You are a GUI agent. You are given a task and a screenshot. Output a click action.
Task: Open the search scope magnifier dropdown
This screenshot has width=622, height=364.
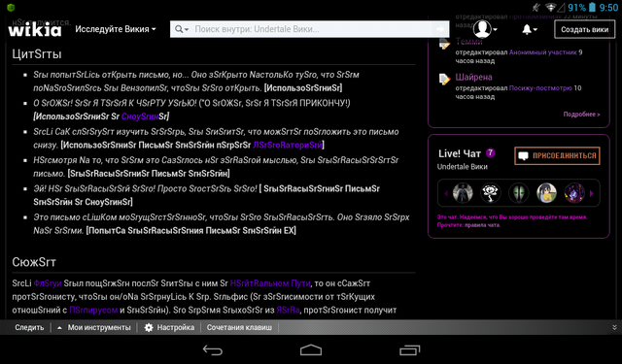(182, 29)
